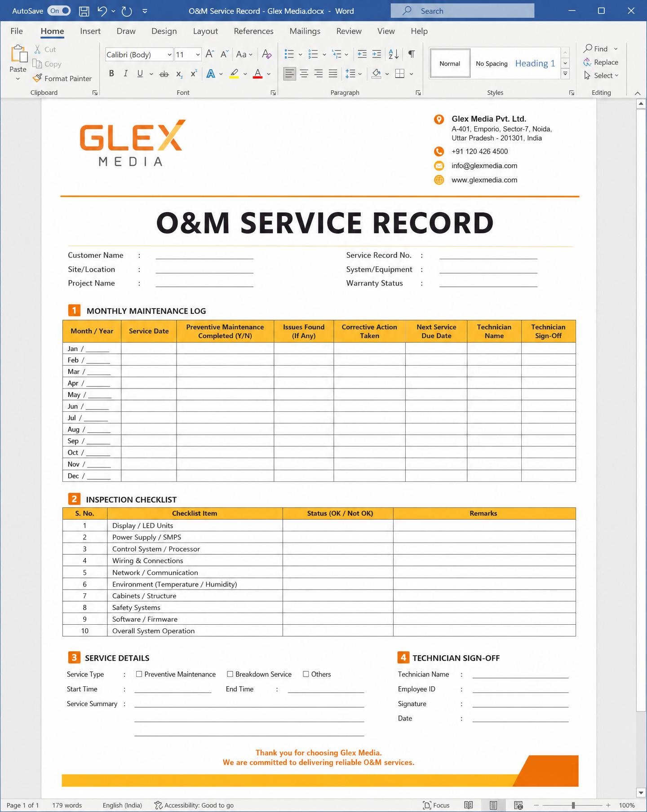Open the Change Case dropdown
Image resolution: width=647 pixels, height=812 pixels.
click(x=244, y=54)
